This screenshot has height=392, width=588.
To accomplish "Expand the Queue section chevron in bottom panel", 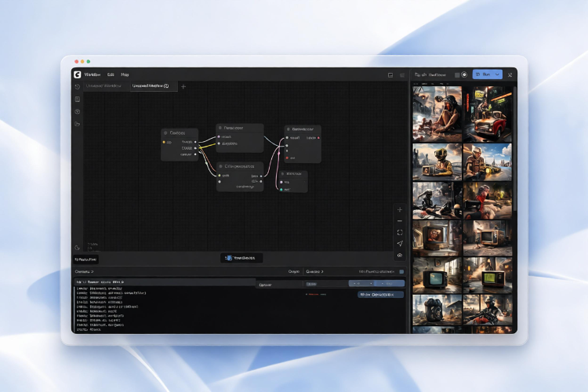I will coord(322,271).
